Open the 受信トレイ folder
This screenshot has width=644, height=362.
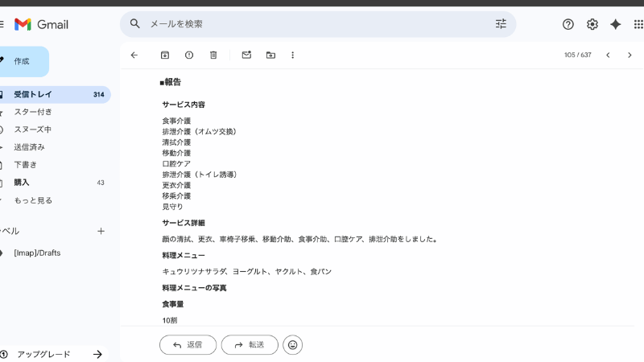pyautogui.click(x=33, y=94)
